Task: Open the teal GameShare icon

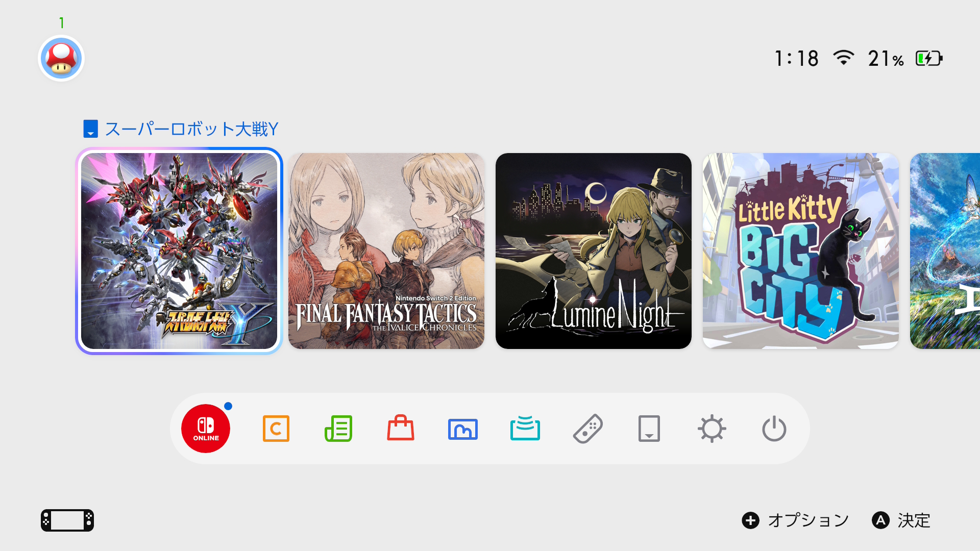Action: [x=525, y=428]
